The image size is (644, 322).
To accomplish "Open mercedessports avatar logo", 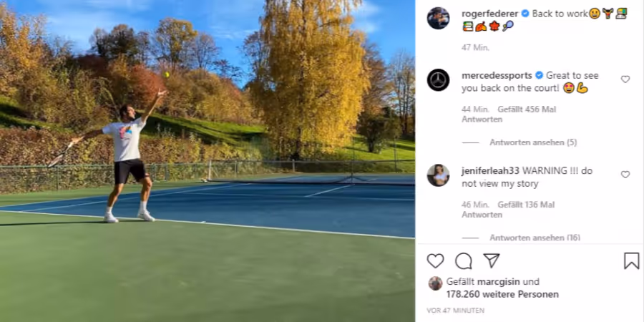I will tap(438, 79).
